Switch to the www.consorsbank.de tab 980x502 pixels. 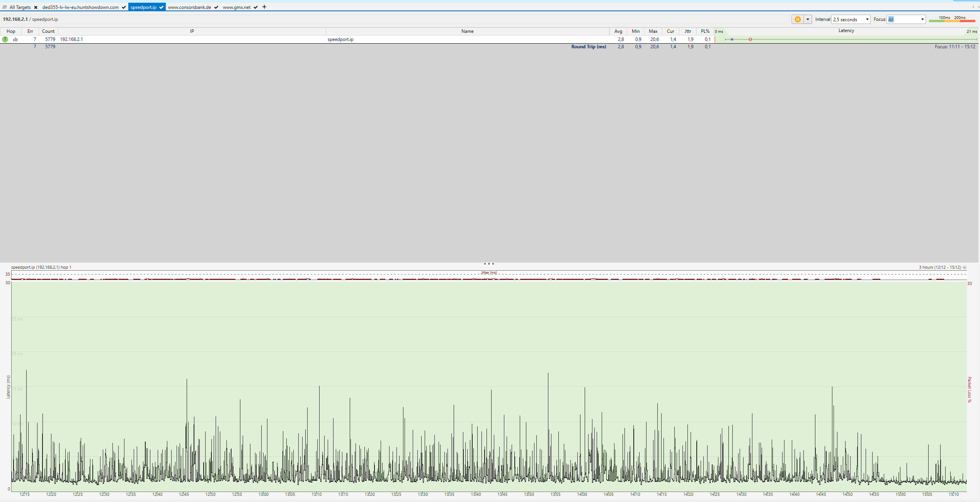pyautogui.click(x=189, y=7)
